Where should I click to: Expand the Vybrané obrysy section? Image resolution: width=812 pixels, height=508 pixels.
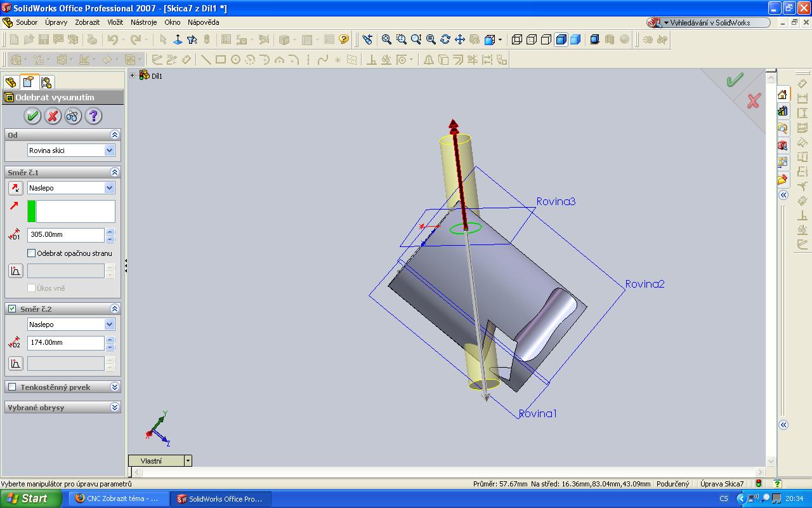tap(115, 408)
